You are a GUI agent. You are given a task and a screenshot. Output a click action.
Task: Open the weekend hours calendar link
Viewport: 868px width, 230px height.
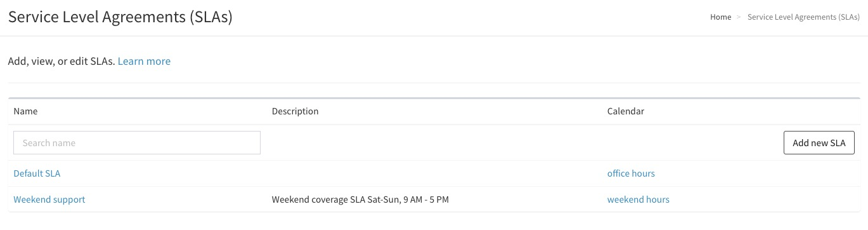coord(638,200)
